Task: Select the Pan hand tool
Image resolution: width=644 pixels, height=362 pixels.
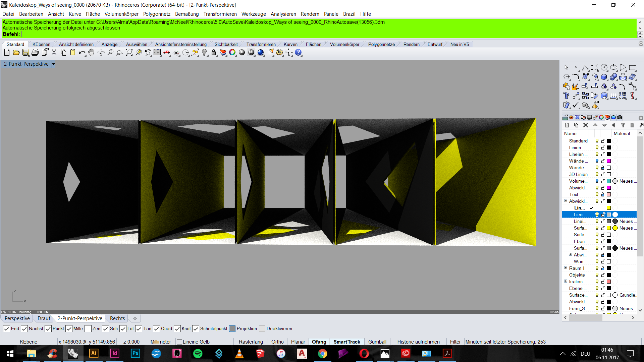Action: (91, 53)
